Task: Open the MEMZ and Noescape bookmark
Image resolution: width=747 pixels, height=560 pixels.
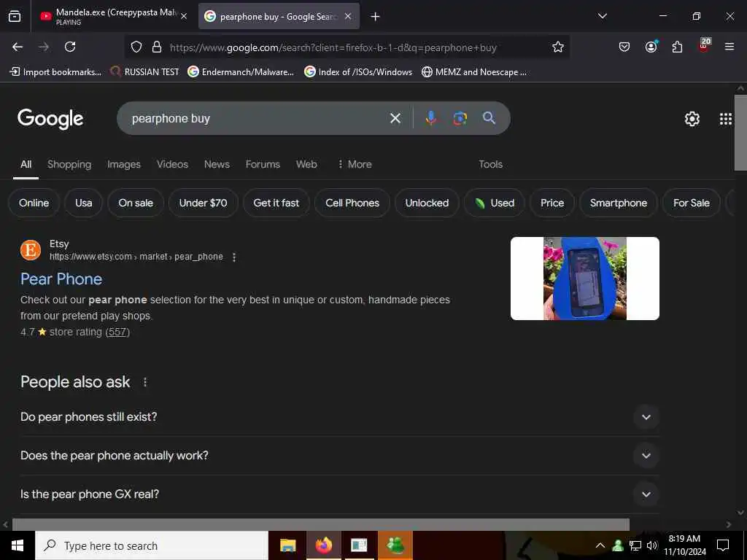Action: (x=474, y=72)
